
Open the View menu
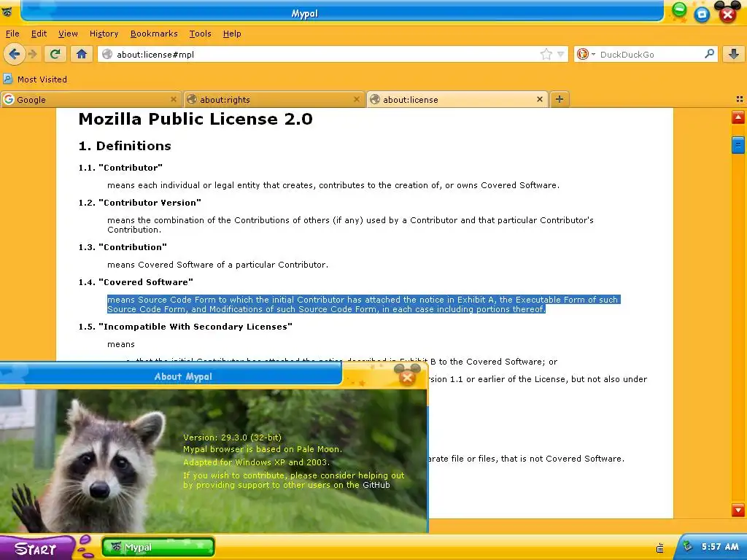click(68, 34)
